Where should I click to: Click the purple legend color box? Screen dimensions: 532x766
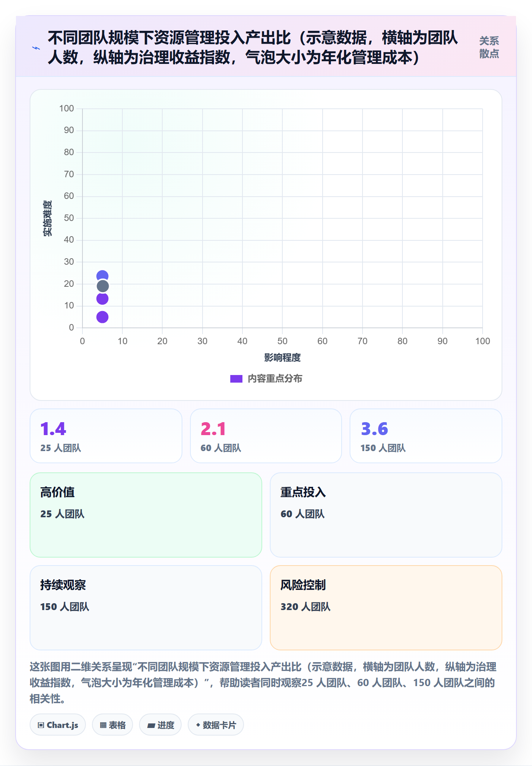[x=236, y=379]
